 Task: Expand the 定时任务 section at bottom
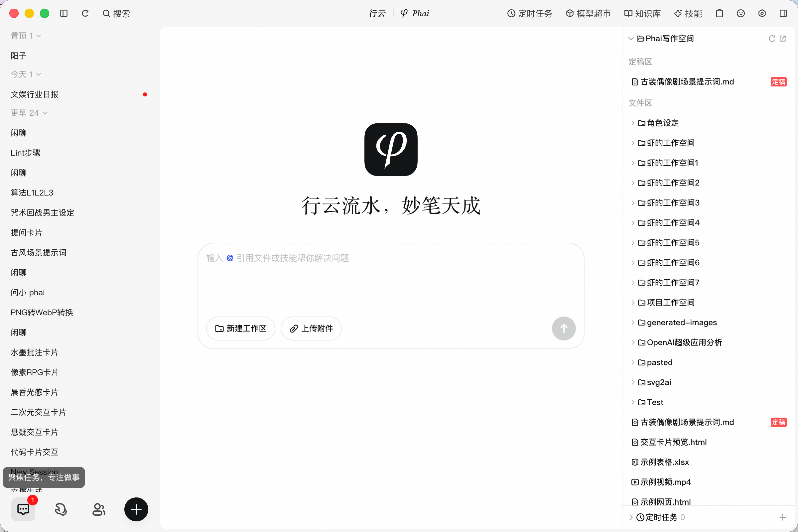631,517
